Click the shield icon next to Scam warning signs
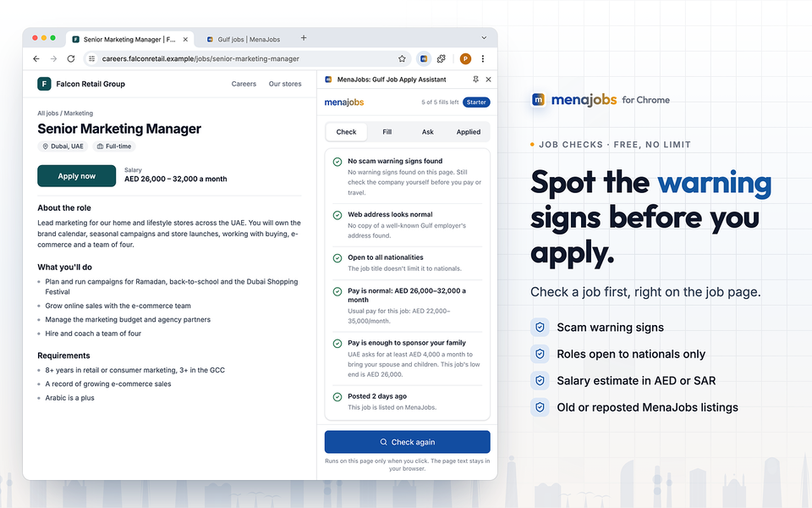The height and width of the screenshot is (508, 812). point(540,328)
